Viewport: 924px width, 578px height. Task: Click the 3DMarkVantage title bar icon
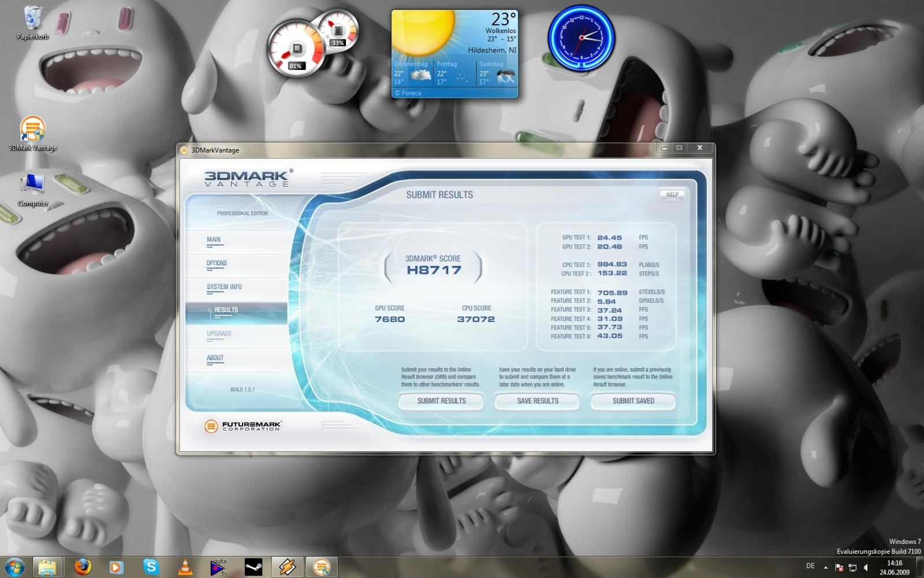(184, 150)
